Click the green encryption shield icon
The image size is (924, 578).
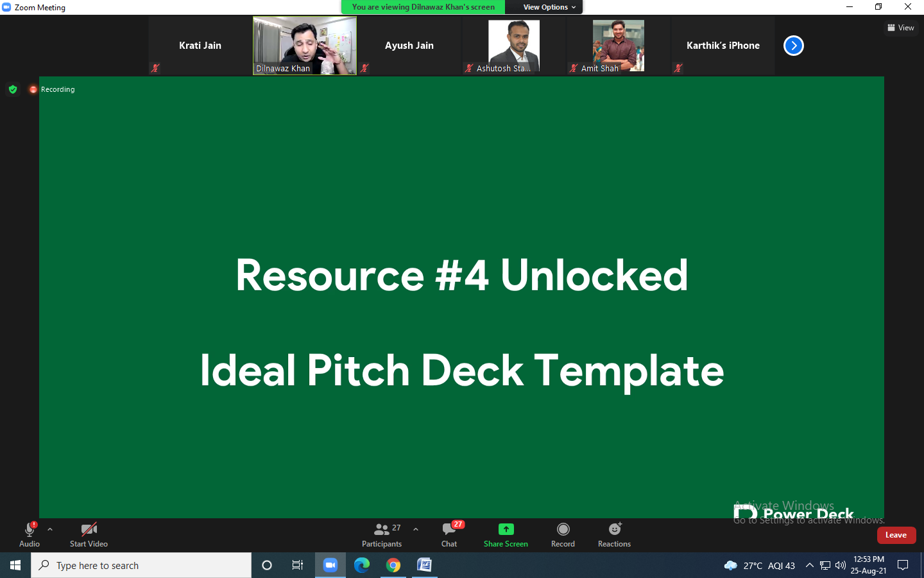pos(13,89)
